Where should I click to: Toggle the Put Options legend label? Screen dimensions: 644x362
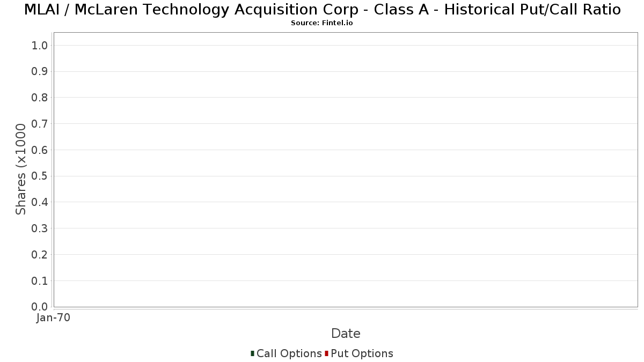click(362, 353)
